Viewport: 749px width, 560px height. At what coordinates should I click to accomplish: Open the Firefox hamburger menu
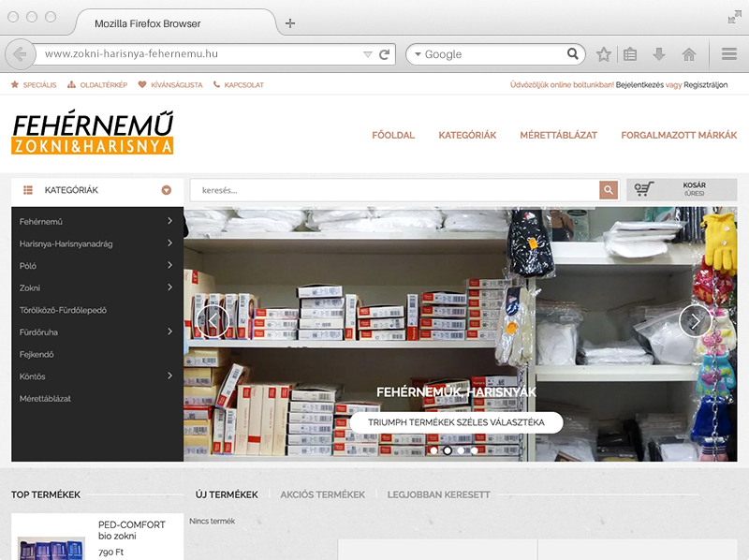728,54
